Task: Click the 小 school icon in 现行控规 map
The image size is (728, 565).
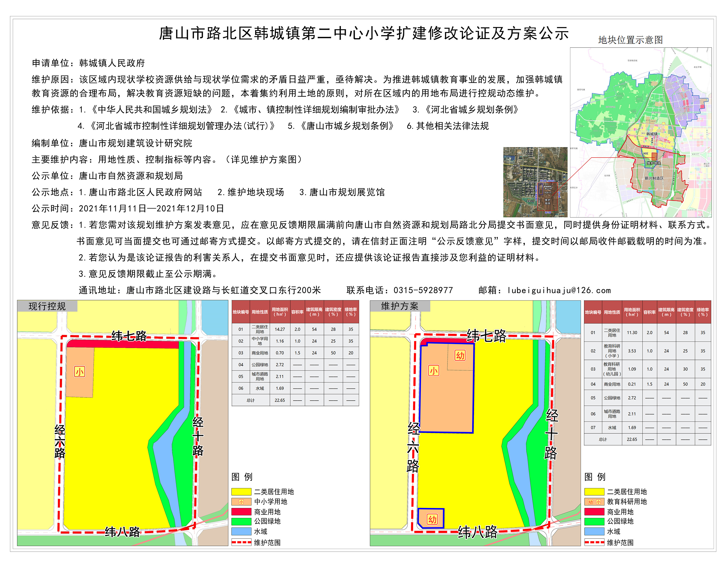Action: click(x=79, y=371)
